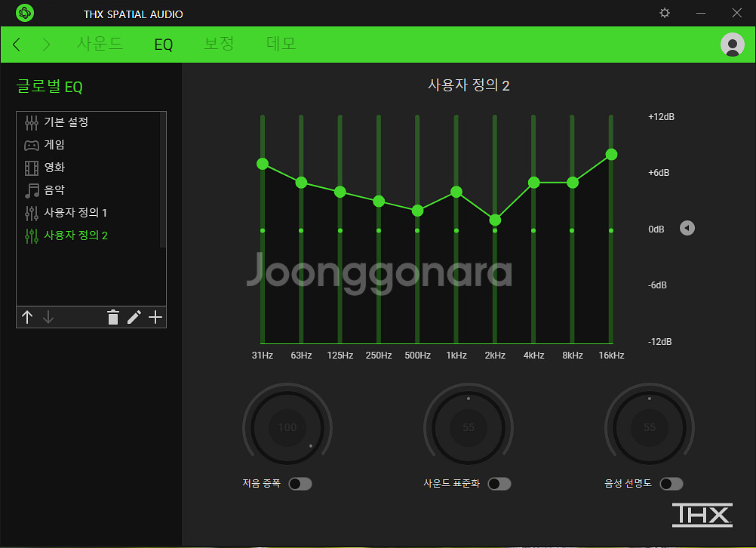Click the 사용자 정의 2 heading above the graph
The image size is (756, 548).
click(469, 85)
